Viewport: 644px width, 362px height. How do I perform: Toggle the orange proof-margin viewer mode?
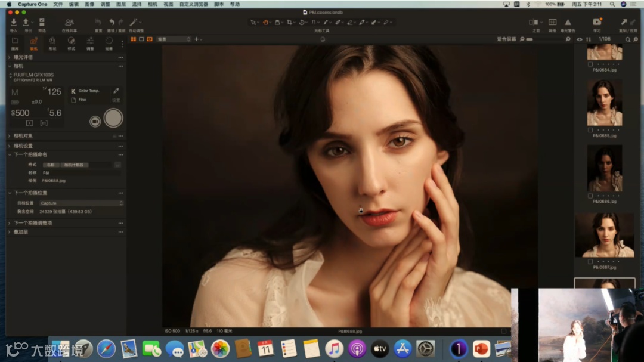[150, 39]
